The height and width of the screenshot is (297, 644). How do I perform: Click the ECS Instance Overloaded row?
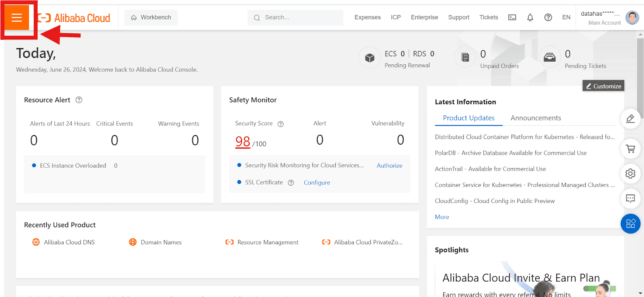pos(74,166)
